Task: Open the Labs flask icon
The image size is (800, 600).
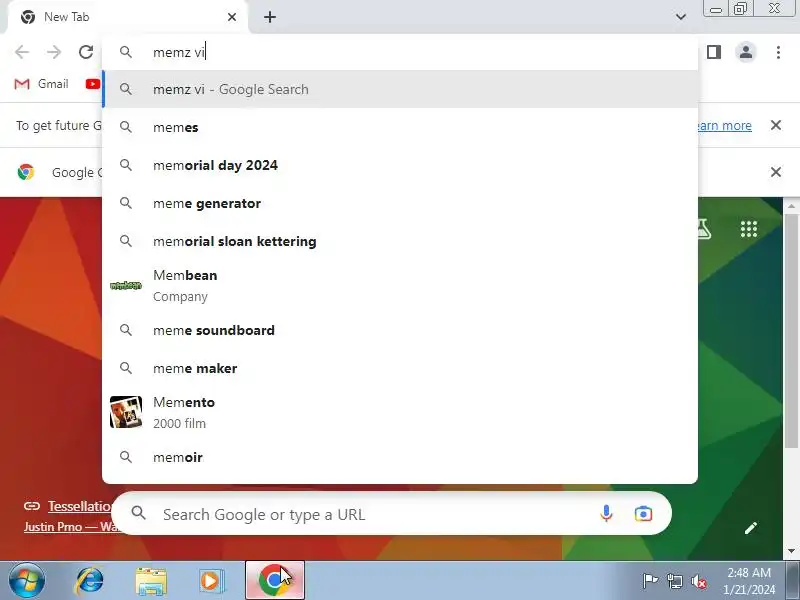Action: coord(704,229)
